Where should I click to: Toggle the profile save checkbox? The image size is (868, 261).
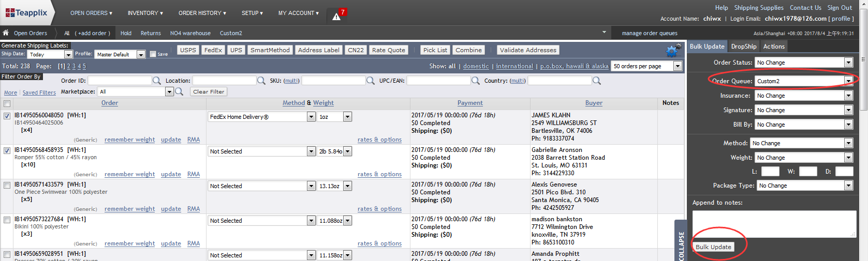click(x=153, y=54)
